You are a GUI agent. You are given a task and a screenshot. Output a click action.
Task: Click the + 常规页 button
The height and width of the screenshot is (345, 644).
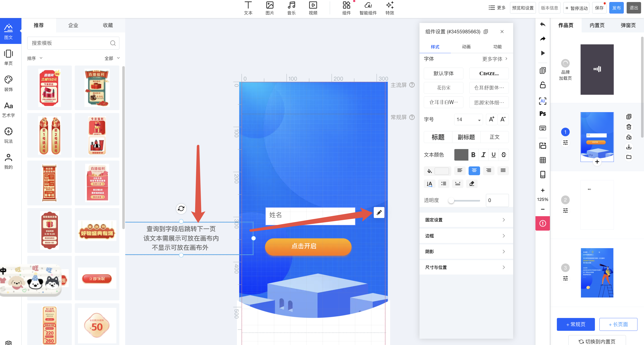pos(576,324)
